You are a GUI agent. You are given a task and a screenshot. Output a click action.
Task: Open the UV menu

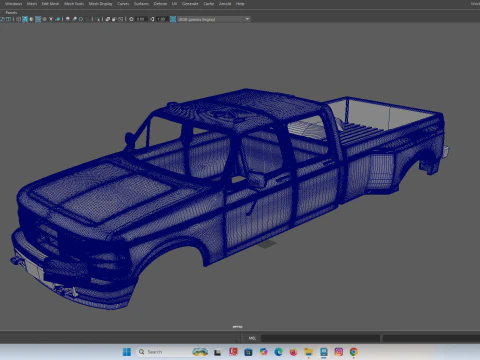click(x=174, y=4)
